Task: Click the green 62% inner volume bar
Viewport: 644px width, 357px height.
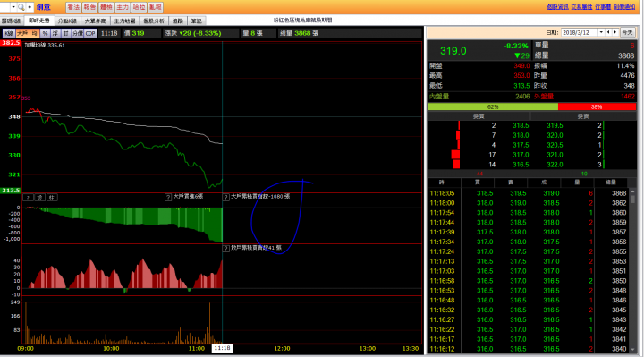Action: [493, 106]
